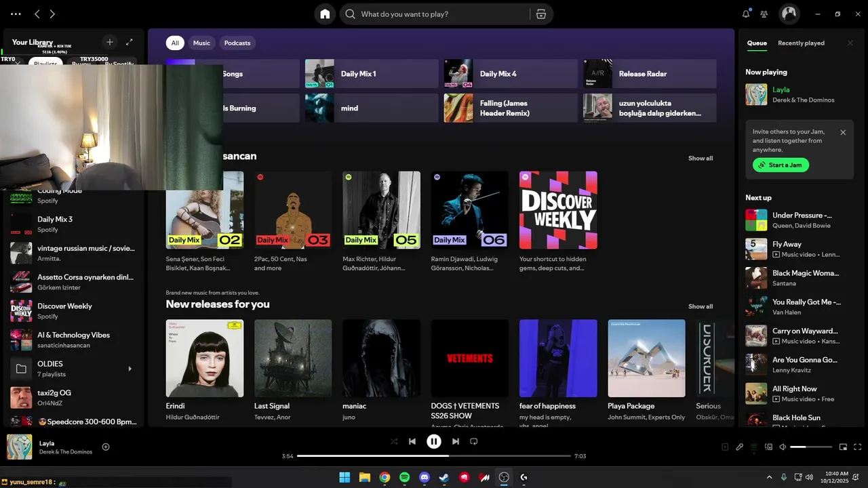
Task: Open the notifications bell in Spotify header
Action: pyautogui.click(x=746, y=14)
